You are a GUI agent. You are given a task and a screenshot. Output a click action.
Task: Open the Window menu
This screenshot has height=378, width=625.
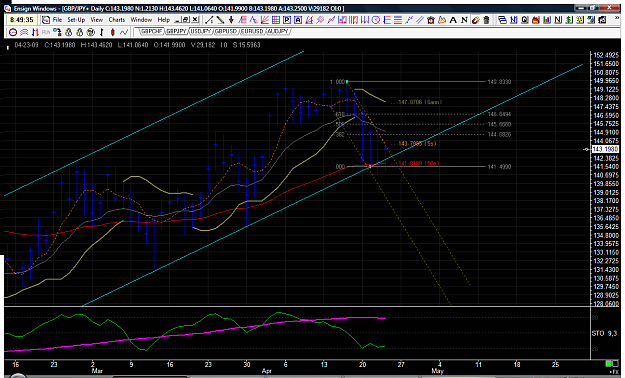pos(141,20)
